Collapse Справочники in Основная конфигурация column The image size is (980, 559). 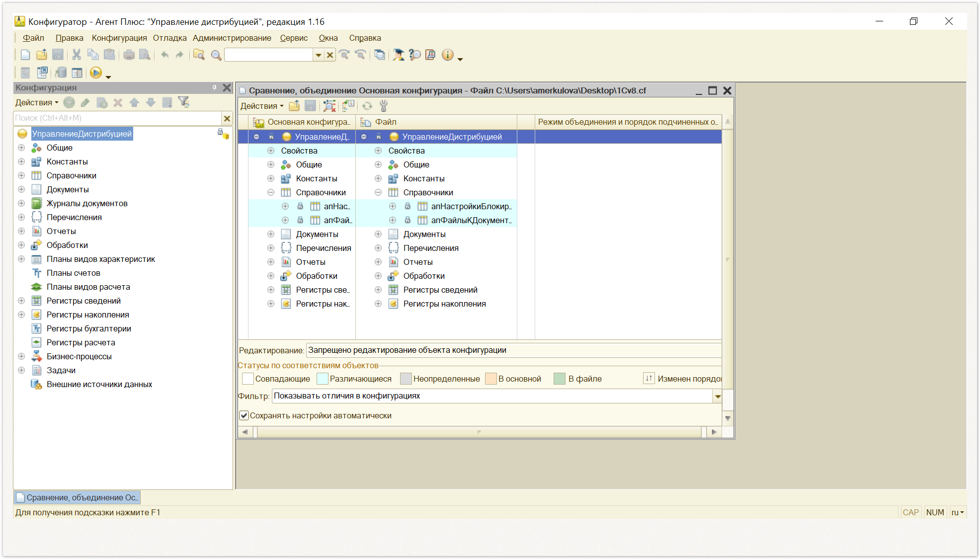pyautogui.click(x=271, y=192)
